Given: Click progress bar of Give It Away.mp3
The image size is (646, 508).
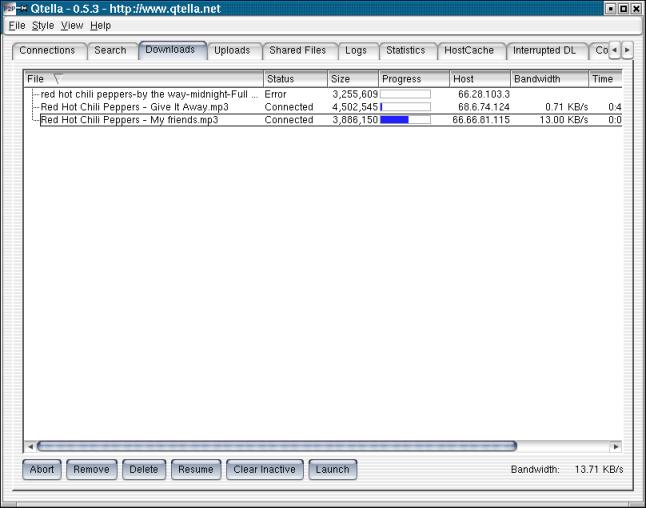Looking at the screenshot, I should pos(405,107).
